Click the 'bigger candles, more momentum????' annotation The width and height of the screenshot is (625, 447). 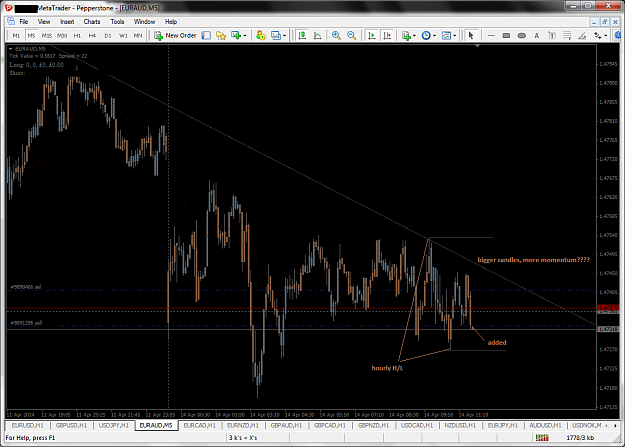[x=534, y=260]
